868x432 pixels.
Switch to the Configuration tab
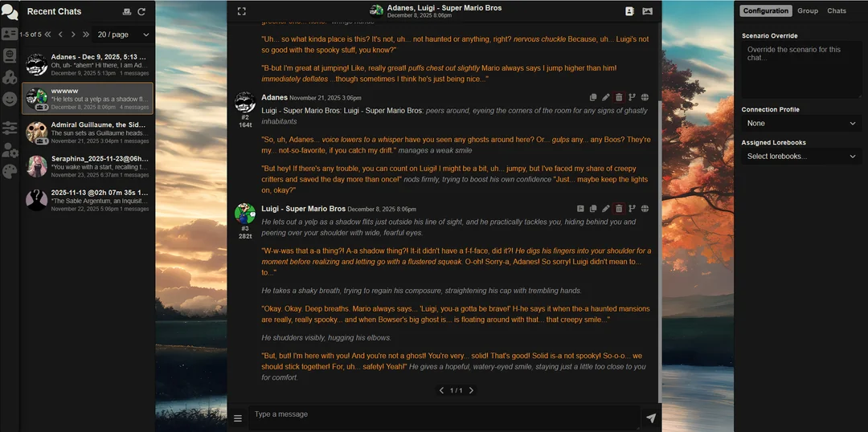(x=766, y=10)
